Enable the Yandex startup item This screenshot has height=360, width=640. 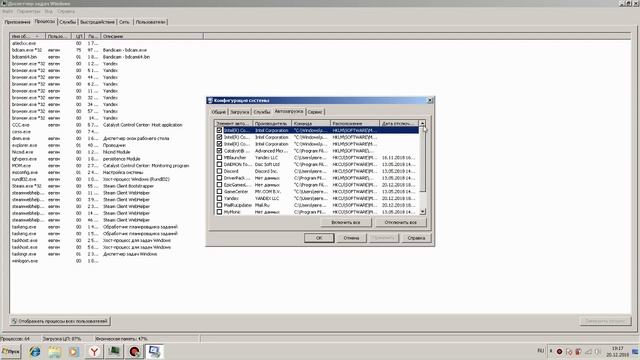coord(219,198)
